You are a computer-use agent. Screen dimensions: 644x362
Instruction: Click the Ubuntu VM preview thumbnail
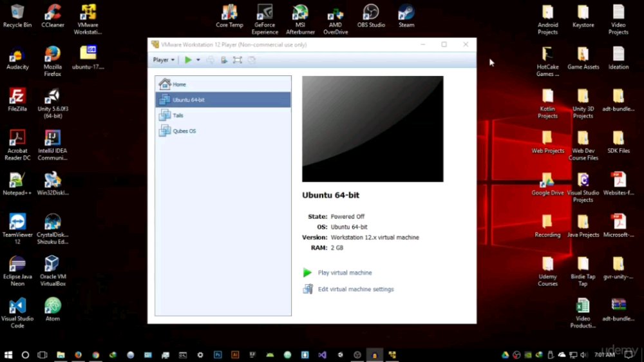point(372,129)
